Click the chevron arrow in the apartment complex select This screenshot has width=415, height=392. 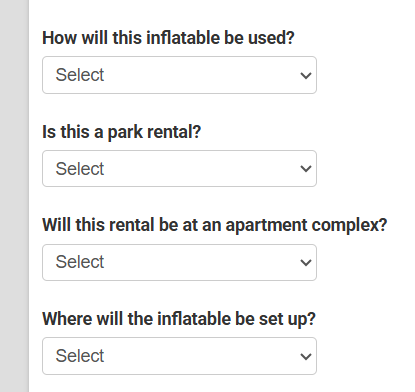(306, 263)
